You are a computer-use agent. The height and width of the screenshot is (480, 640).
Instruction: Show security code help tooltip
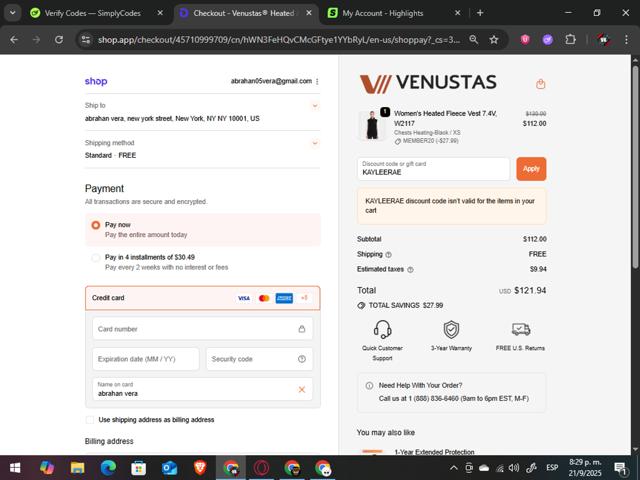pyautogui.click(x=302, y=359)
